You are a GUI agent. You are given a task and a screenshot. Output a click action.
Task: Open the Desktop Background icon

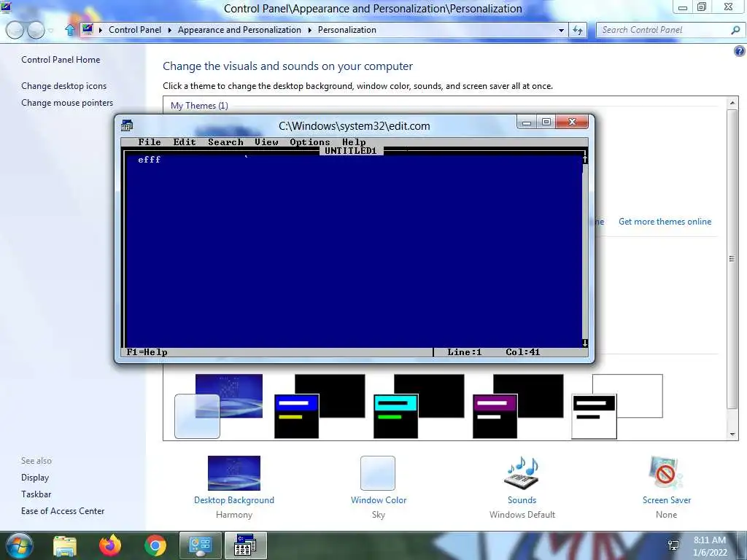click(x=234, y=472)
